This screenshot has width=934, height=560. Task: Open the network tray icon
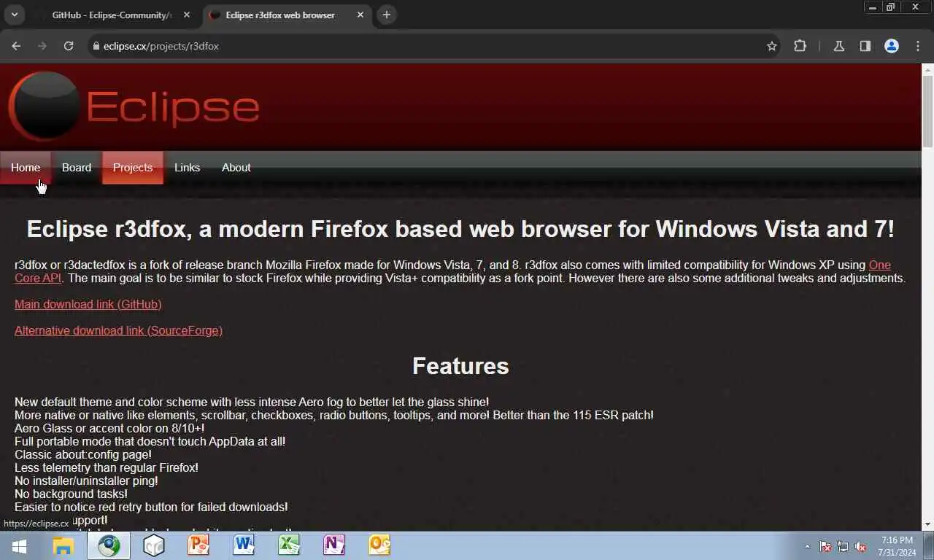[843, 546]
